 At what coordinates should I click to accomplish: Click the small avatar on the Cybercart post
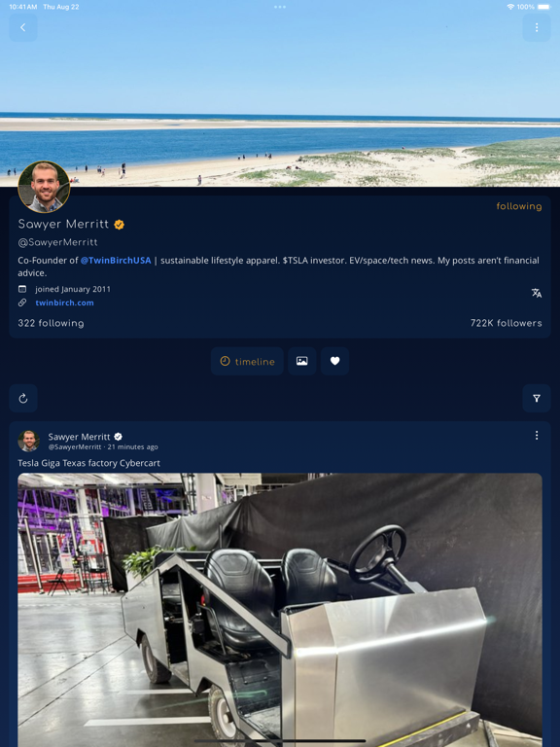[x=28, y=441]
